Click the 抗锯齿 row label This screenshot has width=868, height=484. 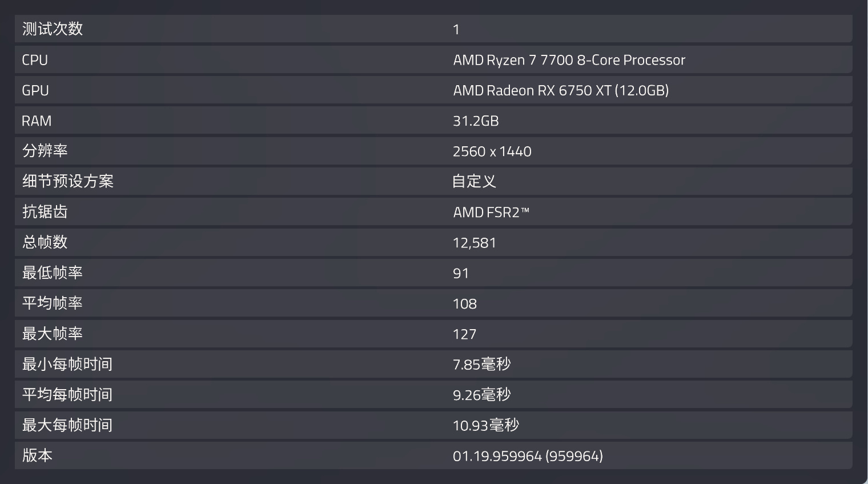(45, 212)
